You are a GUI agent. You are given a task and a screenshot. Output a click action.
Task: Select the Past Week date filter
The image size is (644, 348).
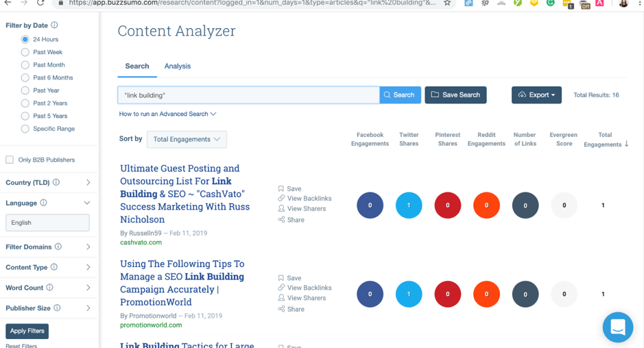click(25, 52)
